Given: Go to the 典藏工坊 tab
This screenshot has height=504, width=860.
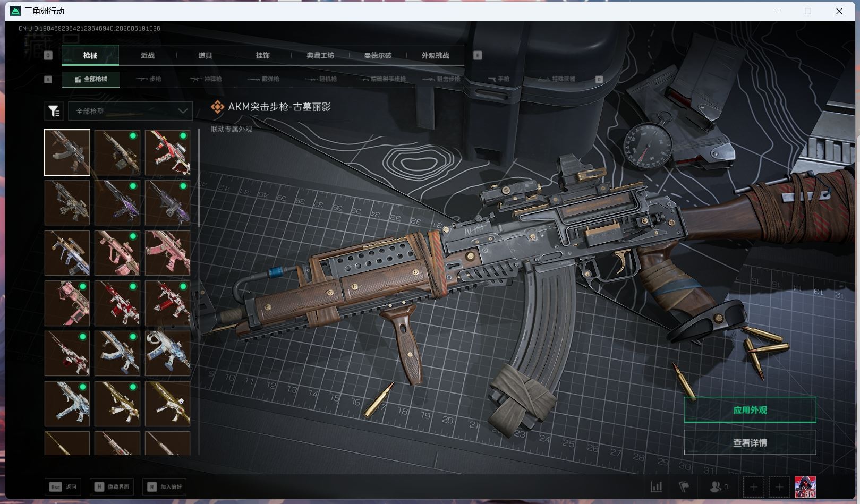Looking at the screenshot, I should pyautogui.click(x=320, y=55).
